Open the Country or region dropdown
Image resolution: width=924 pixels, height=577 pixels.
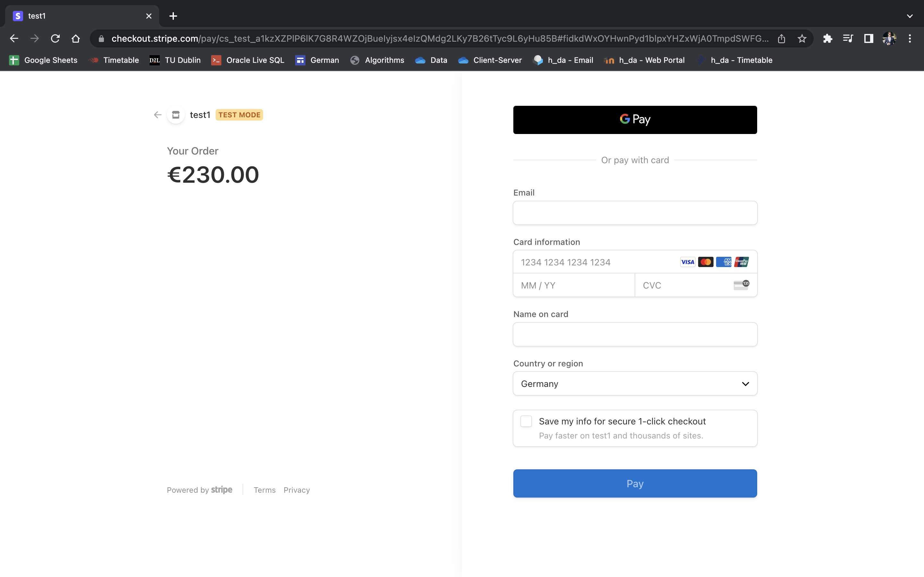tap(635, 383)
